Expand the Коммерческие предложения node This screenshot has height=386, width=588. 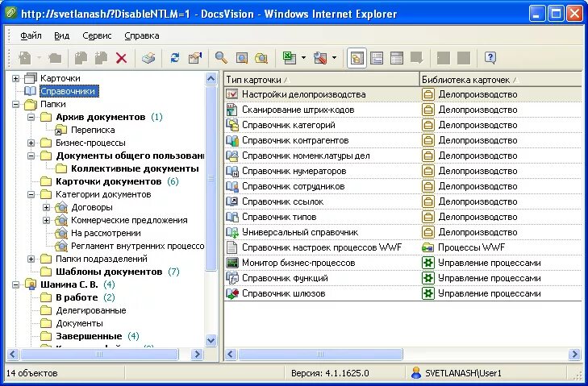(x=46, y=220)
